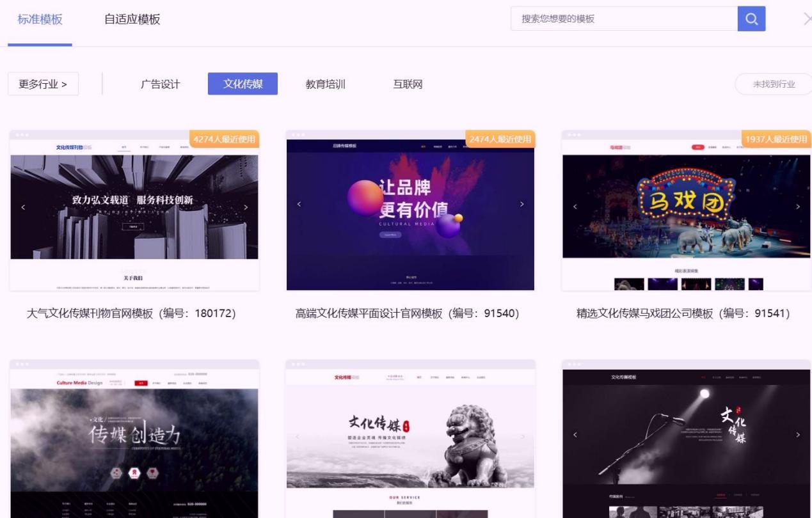Click left arrow on dark 文化传媒视频 template
Screen dimensions: 812x518
coord(575,434)
